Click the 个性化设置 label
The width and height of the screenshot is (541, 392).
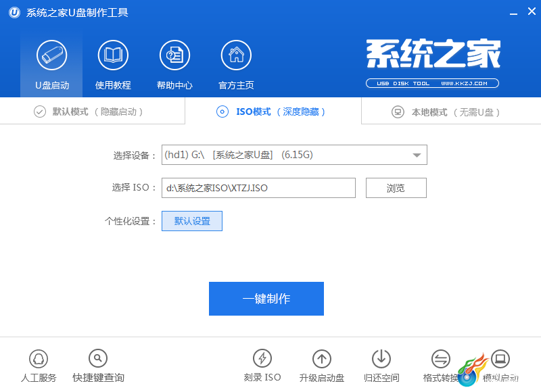130,221
